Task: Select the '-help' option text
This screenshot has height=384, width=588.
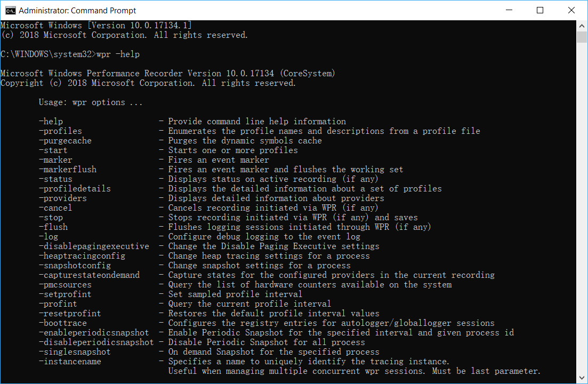Action: pyautogui.click(x=51, y=122)
